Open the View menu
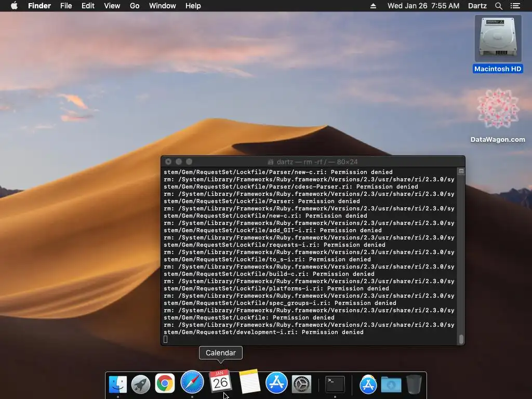532x399 pixels. 112,6
